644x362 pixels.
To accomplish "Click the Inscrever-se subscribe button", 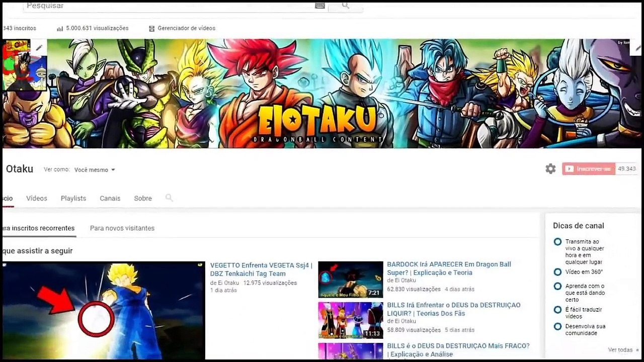I will 589,169.
